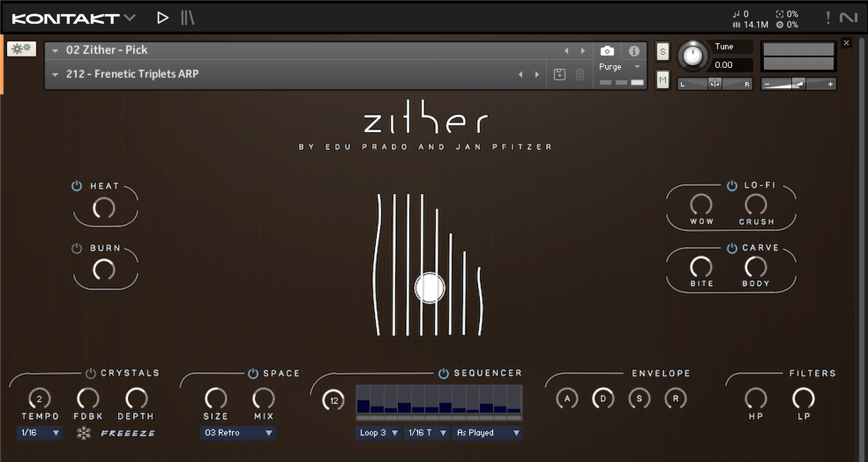Open the instrument info panel via the i icon
This screenshot has width=868, height=462.
634,50
